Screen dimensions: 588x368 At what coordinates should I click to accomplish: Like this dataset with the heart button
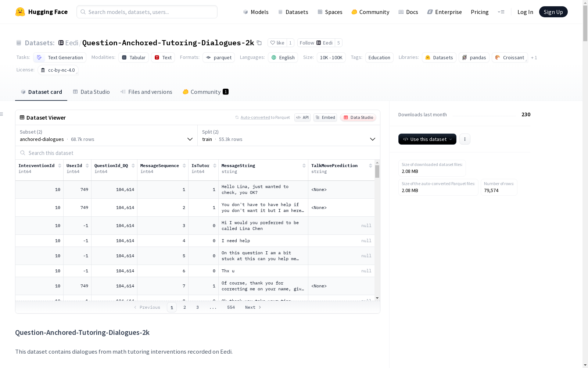(x=277, y=43)
